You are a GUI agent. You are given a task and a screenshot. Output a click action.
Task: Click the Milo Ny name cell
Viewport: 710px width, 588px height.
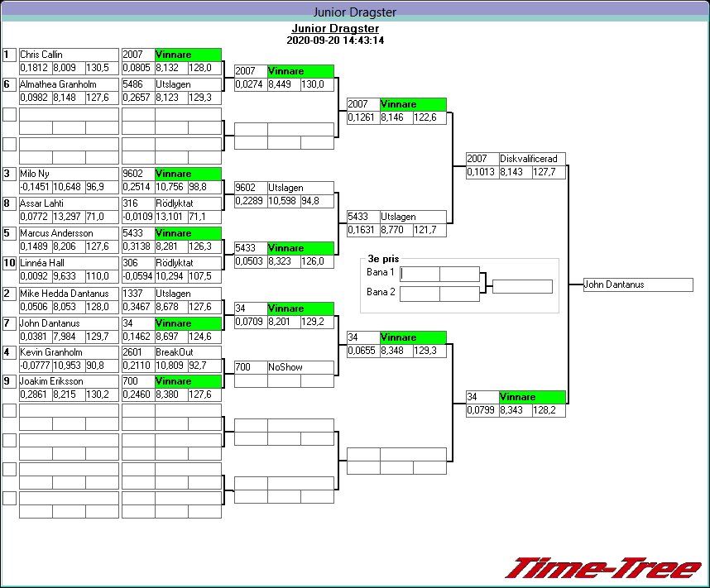pyautogui.click(x=69, y=174)
